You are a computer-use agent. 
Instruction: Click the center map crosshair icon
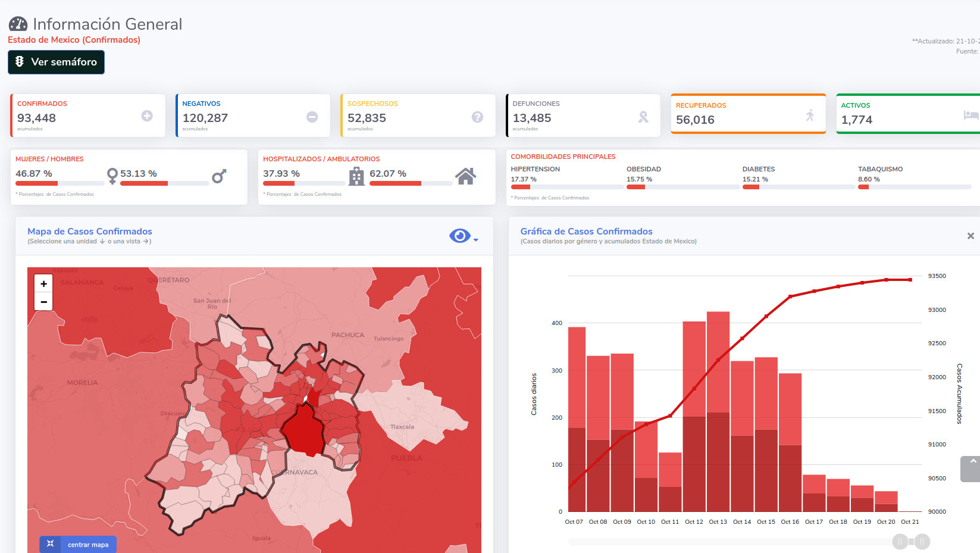point(50,543)
